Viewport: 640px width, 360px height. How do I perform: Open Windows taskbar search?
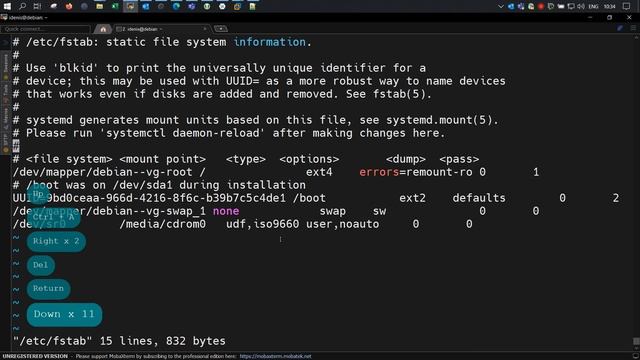[x=22, y=6]
